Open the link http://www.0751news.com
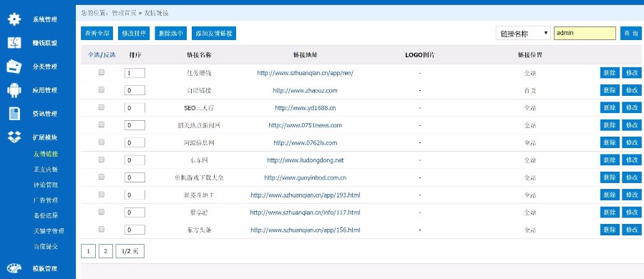Screen dimensions: 644x279 305,125
